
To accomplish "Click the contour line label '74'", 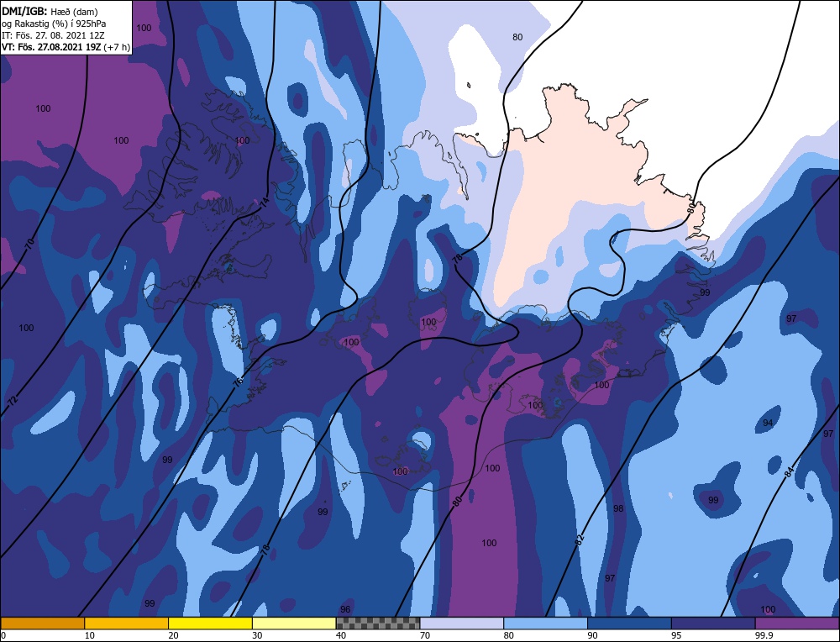I will [x=264, y=203].
